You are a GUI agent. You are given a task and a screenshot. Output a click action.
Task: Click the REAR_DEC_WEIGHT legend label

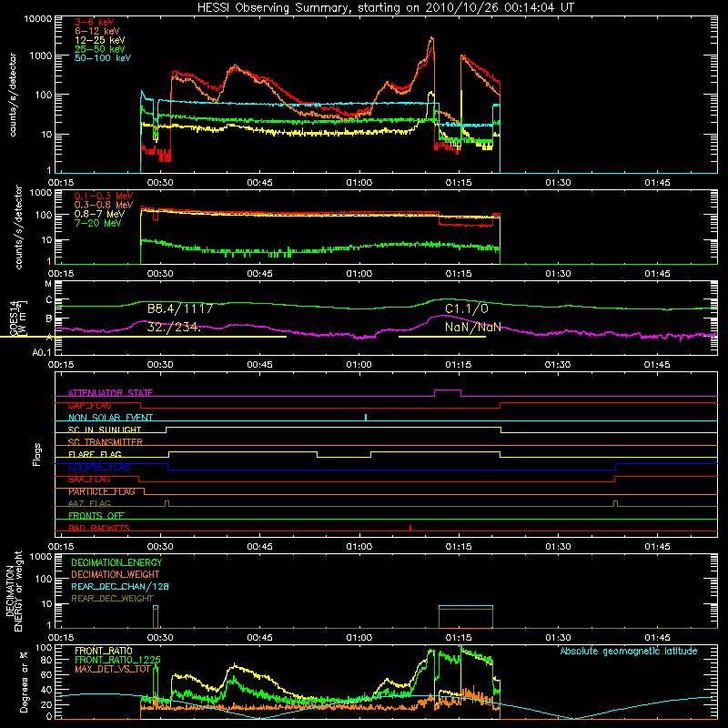click(112, 599)
